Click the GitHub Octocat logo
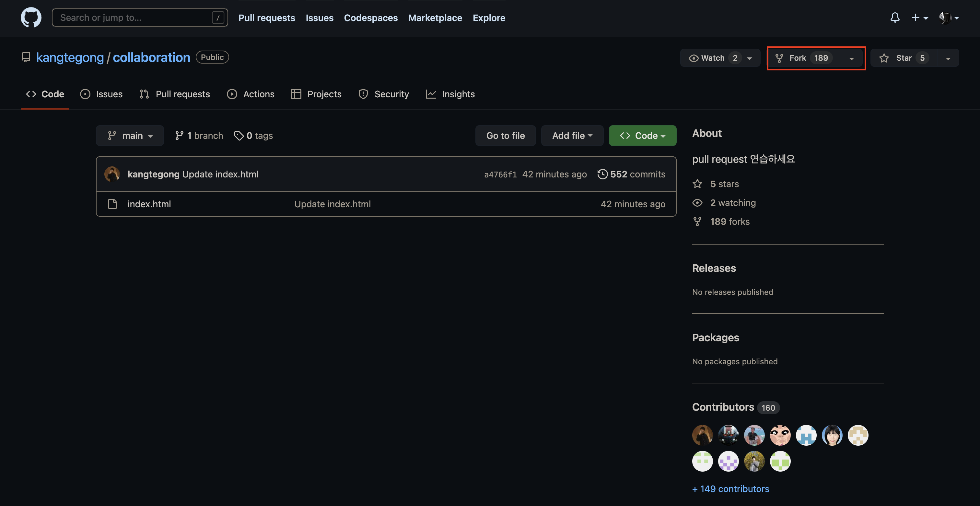This screenshot has height=506, width=980. [31, 18]
